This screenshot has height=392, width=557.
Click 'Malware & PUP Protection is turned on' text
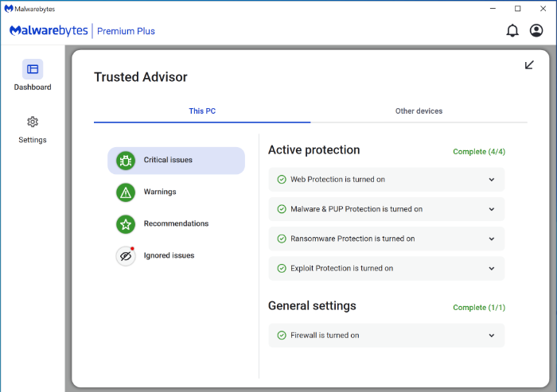click(x=356, y=209)
